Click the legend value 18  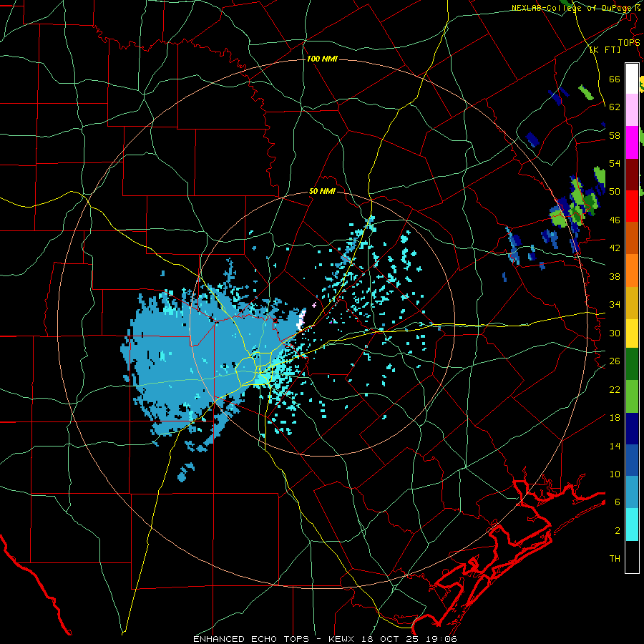click(x=615, y=418)
